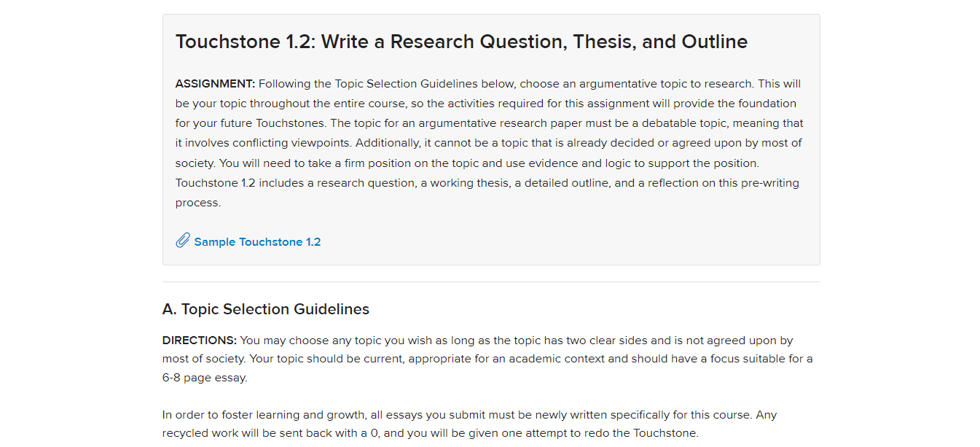Select the A. Topic Selection Guidelines heading

coord(266,309)
